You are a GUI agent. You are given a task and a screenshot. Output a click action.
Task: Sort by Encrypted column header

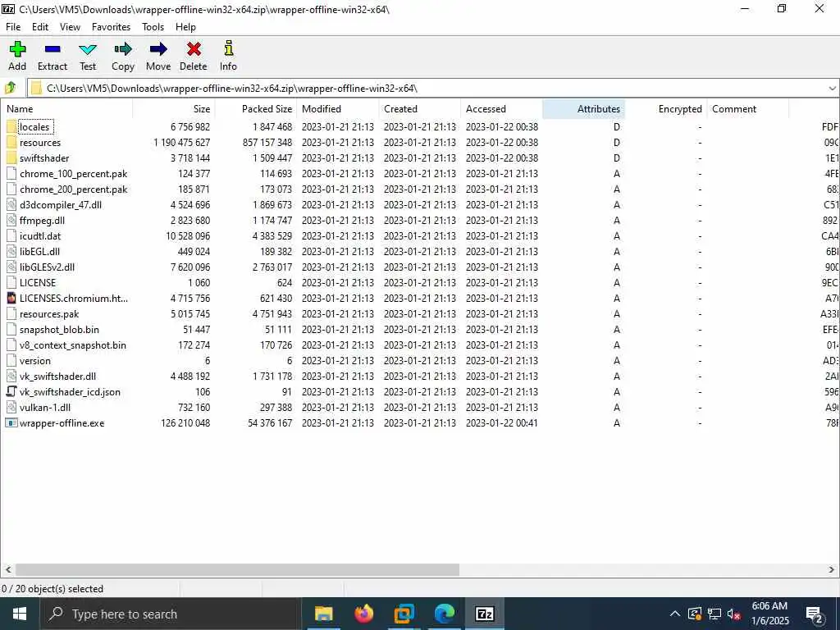[x=666, y=109]
